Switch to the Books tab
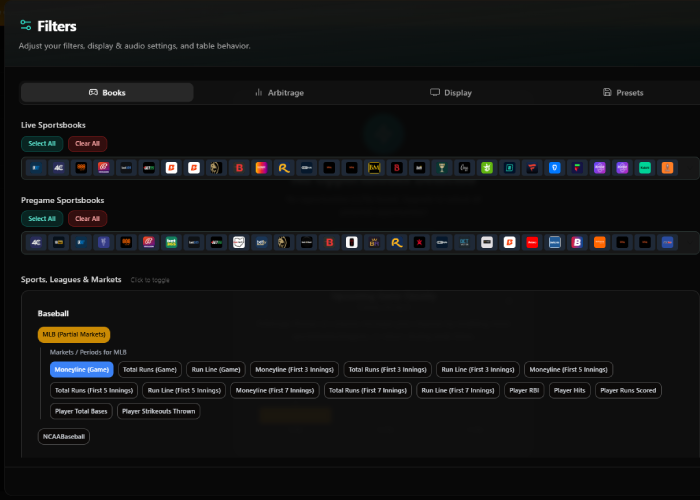The width and height of the screenshot is (700, 500). coord(107,92)
